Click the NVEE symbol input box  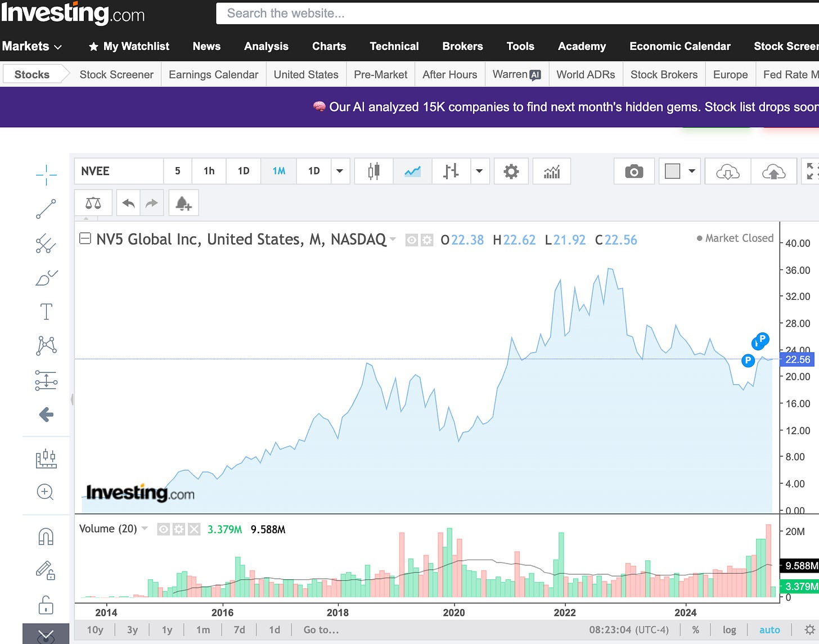[x=119, y=171]
